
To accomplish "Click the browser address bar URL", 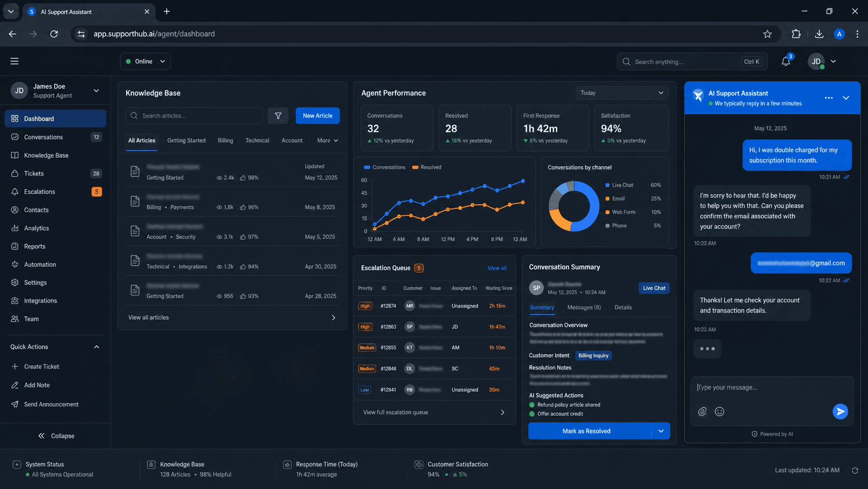I will point(154,34).
